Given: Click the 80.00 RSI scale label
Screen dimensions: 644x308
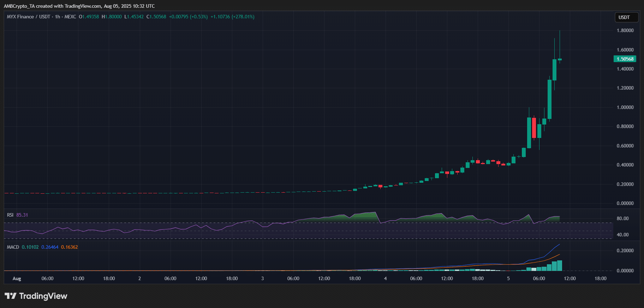Looking at the screenshot, I should coord(622,218).
